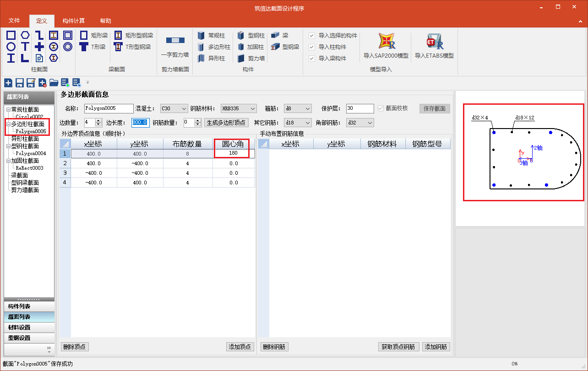Switch to the 构件计算 ribbon tab
This screenshot has width=588, height=371.
(73, 21)
